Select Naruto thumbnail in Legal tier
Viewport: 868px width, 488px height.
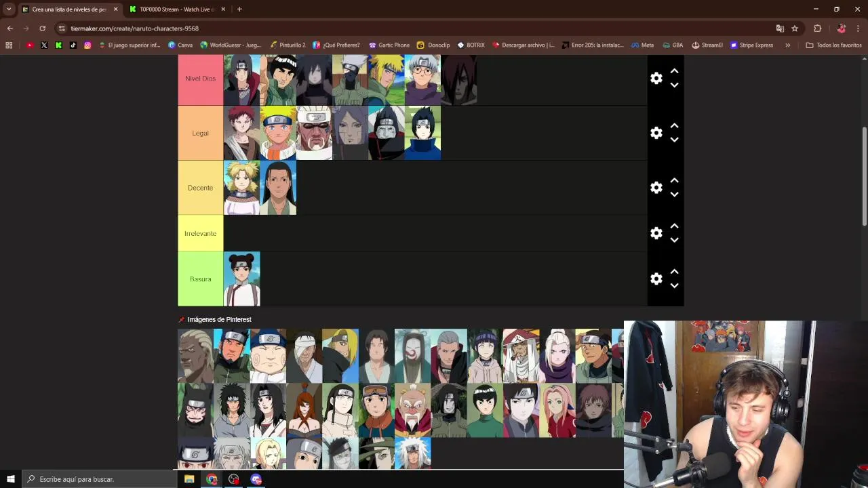tap(278, 133)
